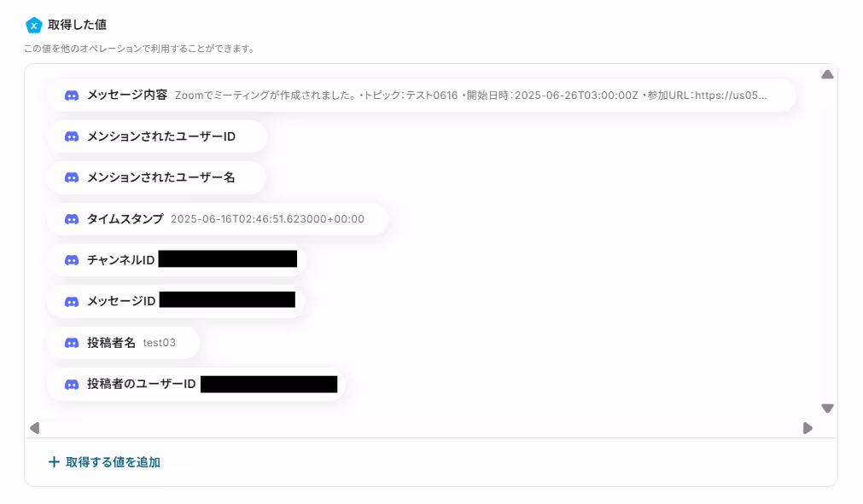The width and height of the screenshot is (863, 504).
Task: Click the scroll up arrow
Action: tap(827, 75)
